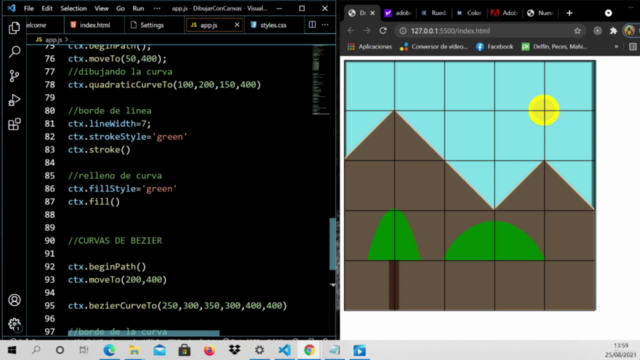Close the app.js editor tab
This screenshot has width=640, height=360.
tap(237, 25)
